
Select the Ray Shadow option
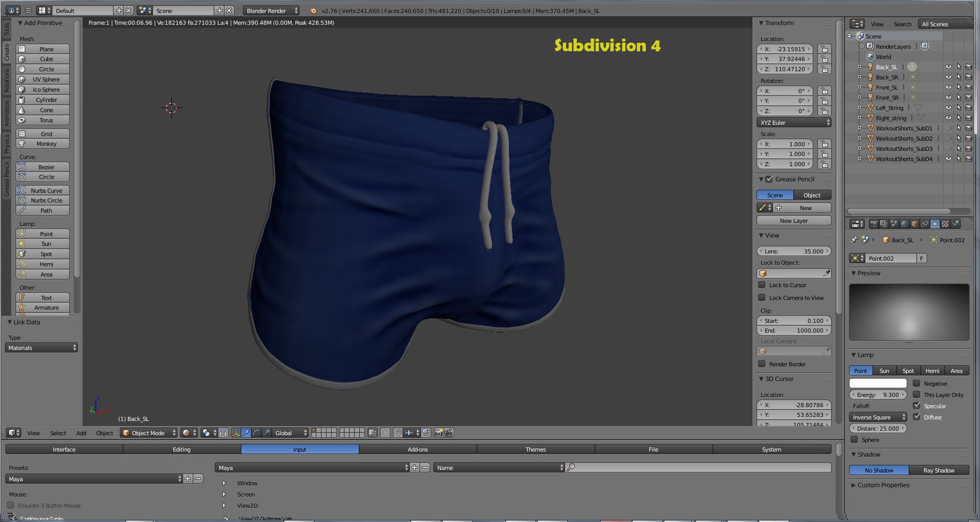(939, 470)
